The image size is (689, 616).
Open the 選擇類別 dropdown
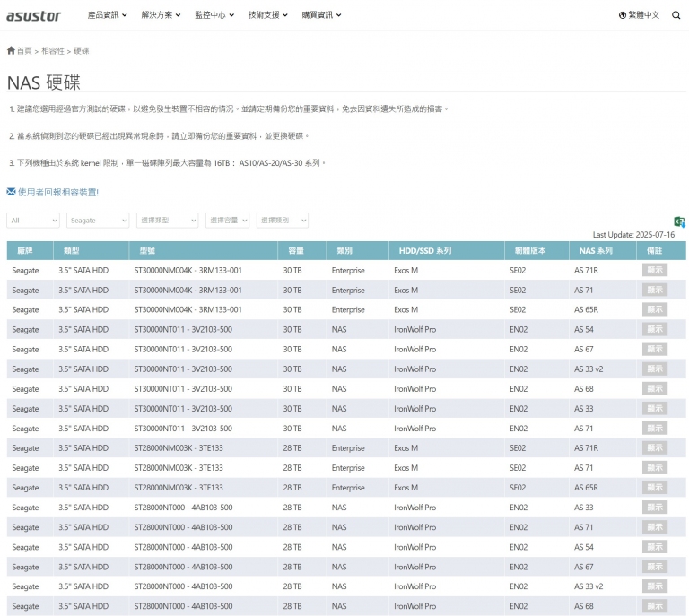[283, 221]
